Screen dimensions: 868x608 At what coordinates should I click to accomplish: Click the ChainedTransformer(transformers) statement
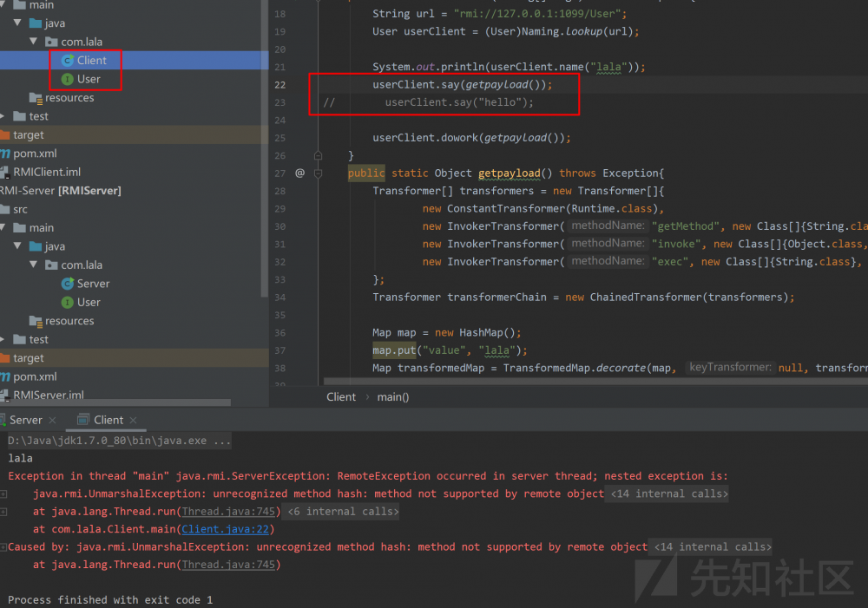(583, 297)
